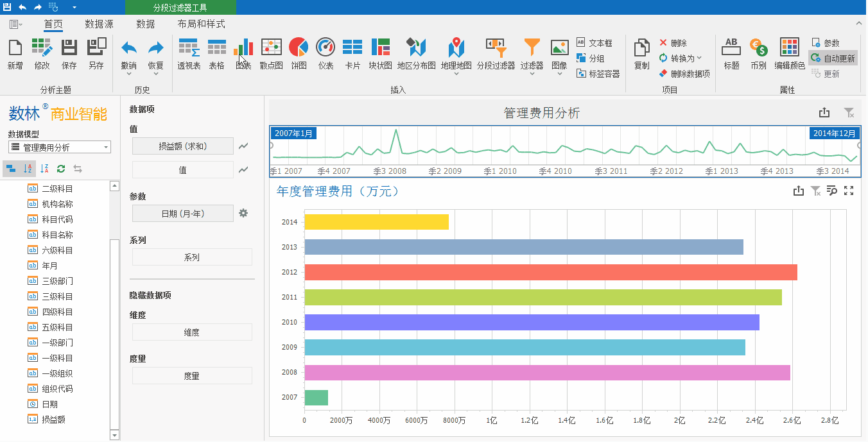This screenshot has height=442, width=868.
Task: Expand the 地理地图 dropdown arrow
Action: click(456, 74)
